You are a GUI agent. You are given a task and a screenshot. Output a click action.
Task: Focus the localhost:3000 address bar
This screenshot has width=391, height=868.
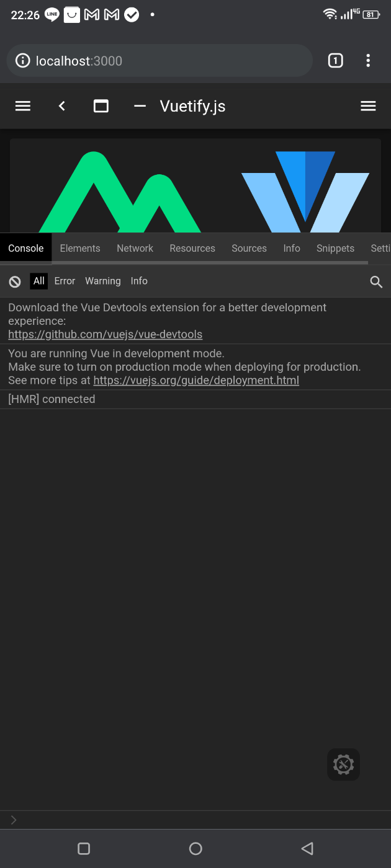click(x=160, y=61)
